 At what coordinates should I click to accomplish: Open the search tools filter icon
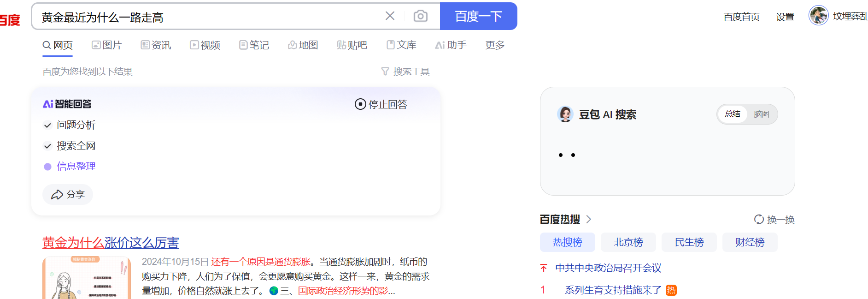pyautogui.click(x=385, y=72)
